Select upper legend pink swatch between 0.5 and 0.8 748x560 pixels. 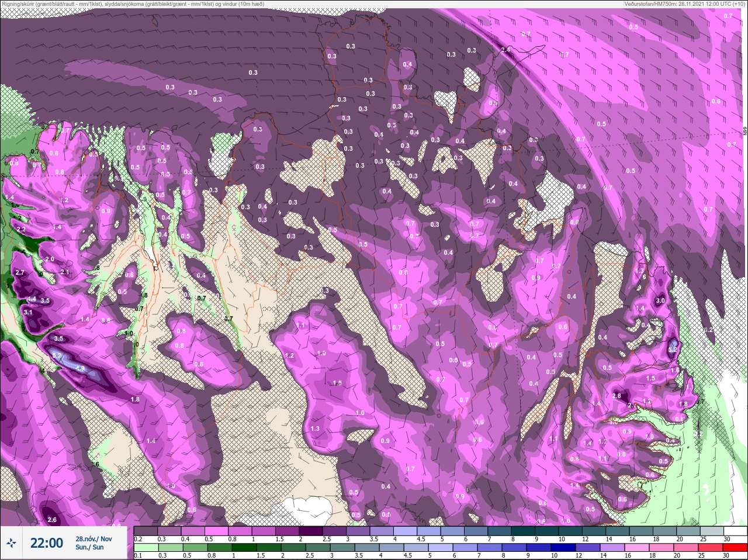[x=216, y=531]
